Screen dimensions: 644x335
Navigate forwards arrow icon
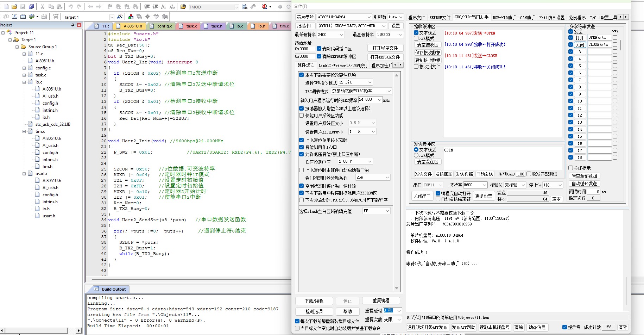click(99, 7)
